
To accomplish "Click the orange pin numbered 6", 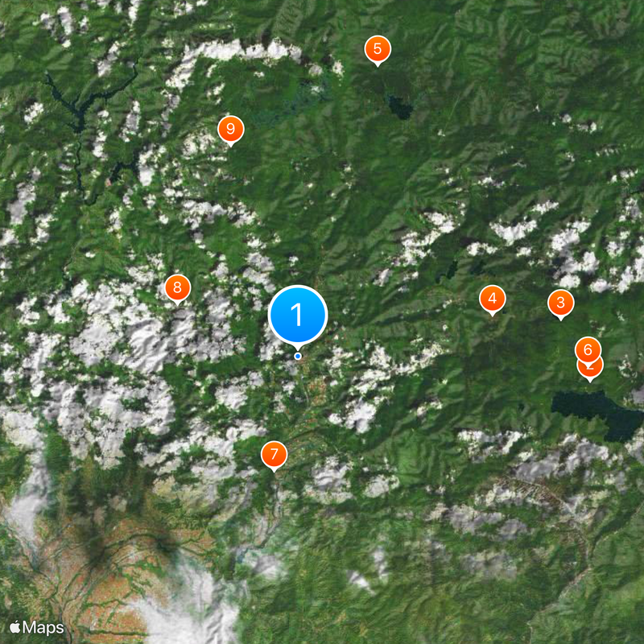I will 588,350.
